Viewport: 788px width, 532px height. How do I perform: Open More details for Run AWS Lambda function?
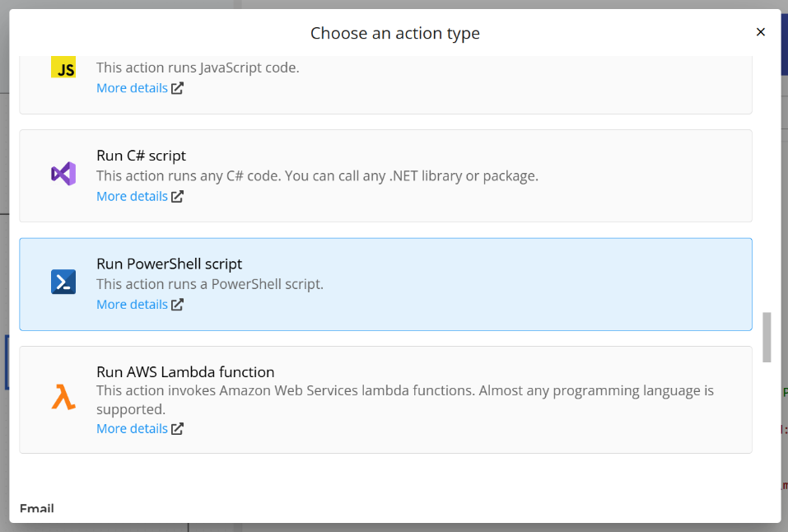point(132,428)
